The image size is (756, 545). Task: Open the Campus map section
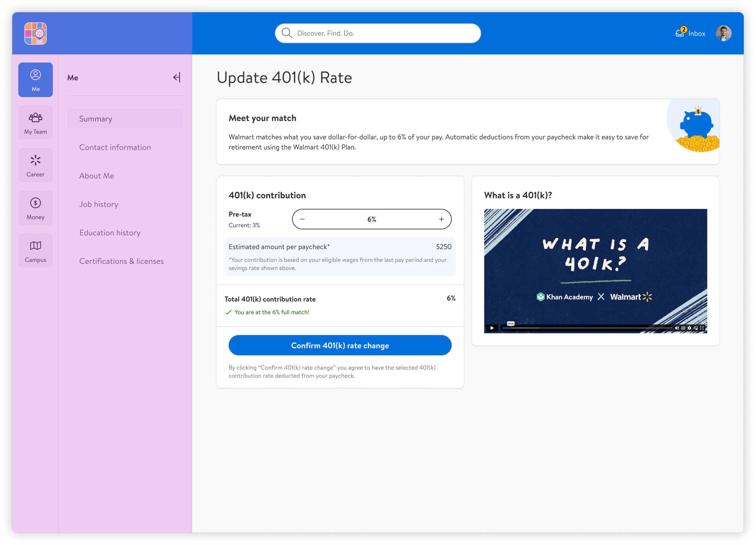pos(35,251)
